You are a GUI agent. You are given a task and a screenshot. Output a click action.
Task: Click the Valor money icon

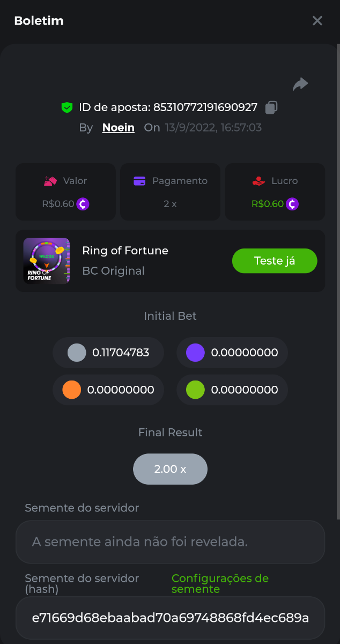click(x=50, y=181)
